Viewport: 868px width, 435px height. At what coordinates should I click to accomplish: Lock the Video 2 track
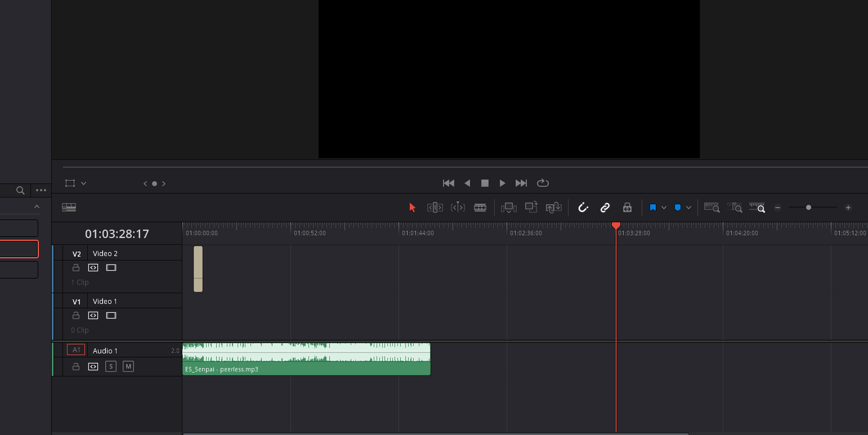[x=76, y=268]
